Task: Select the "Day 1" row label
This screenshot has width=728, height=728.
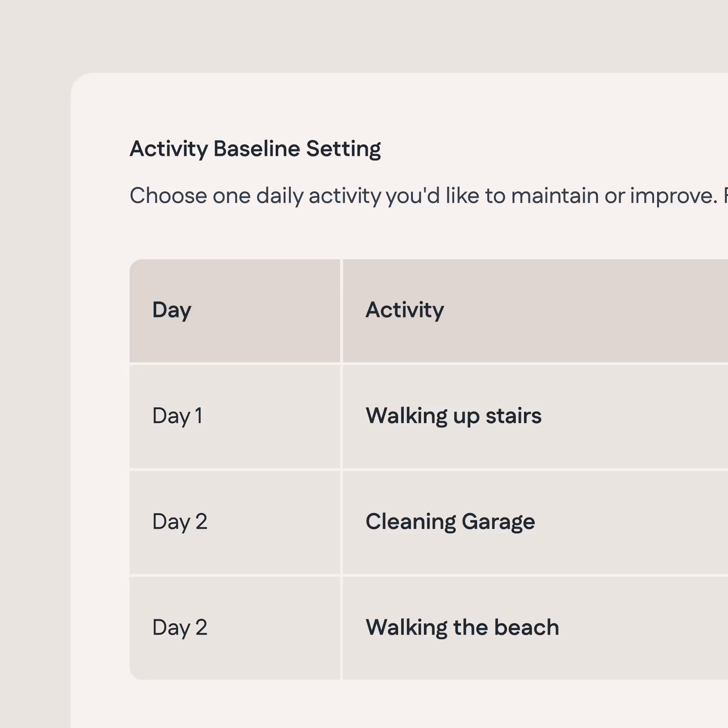Action: coord(177,416)
